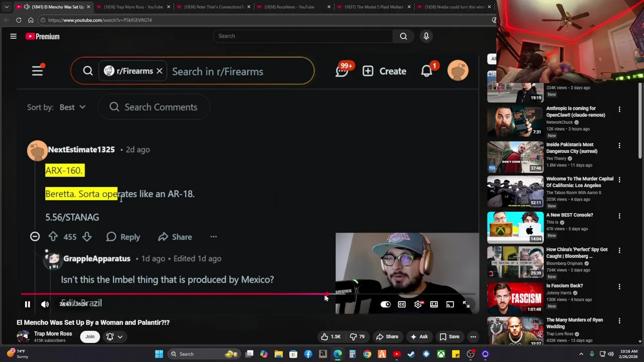The height and width of the screenshot is (362, 644).
Task: Open the Steam icon in the taskbar
Action: 412,354
